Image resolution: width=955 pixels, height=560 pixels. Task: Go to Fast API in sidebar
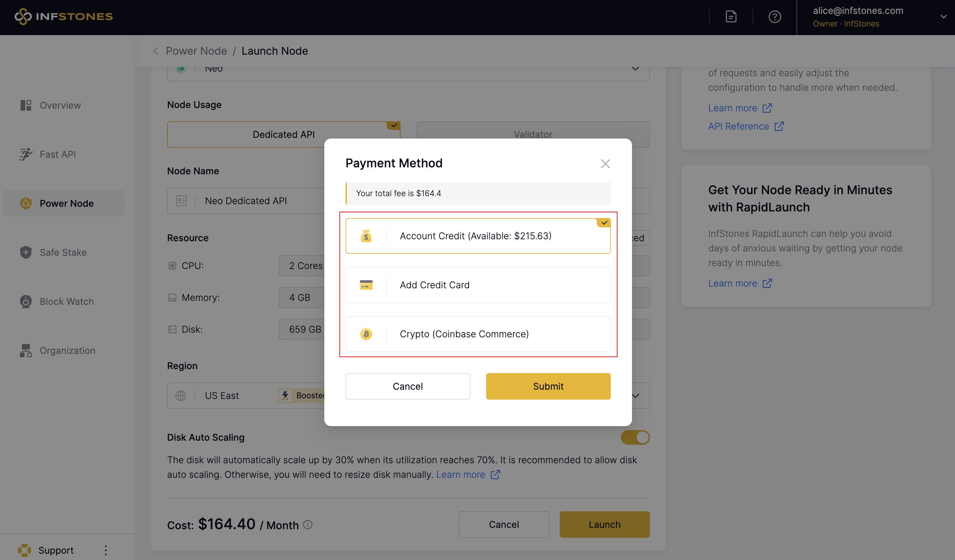tap(58, 154)
